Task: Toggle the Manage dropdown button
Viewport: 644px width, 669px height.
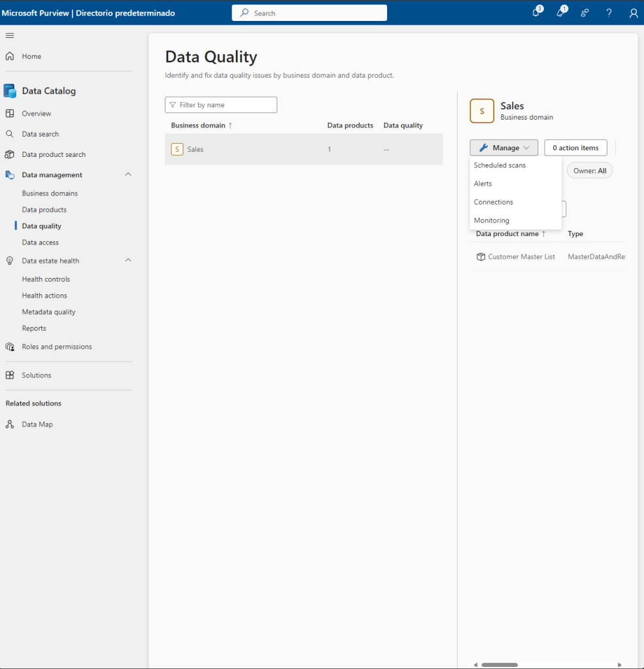Action: pyautogui.click(x=503, y=148)
